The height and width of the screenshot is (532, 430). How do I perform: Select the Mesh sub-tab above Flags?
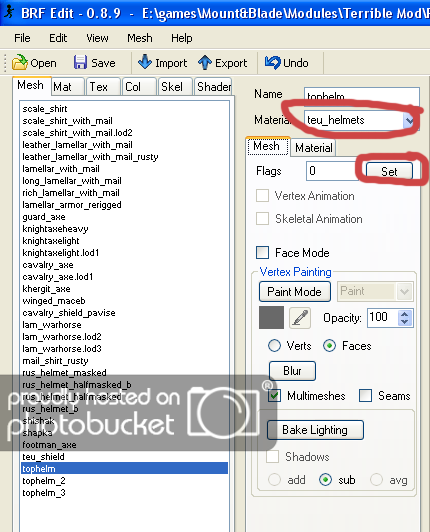[x=267, y=146]
